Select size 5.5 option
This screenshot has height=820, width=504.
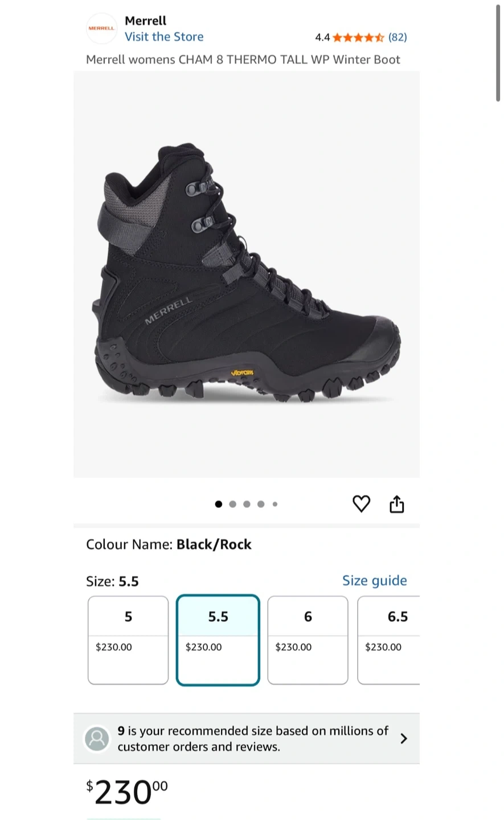click(x=218, y=639)
